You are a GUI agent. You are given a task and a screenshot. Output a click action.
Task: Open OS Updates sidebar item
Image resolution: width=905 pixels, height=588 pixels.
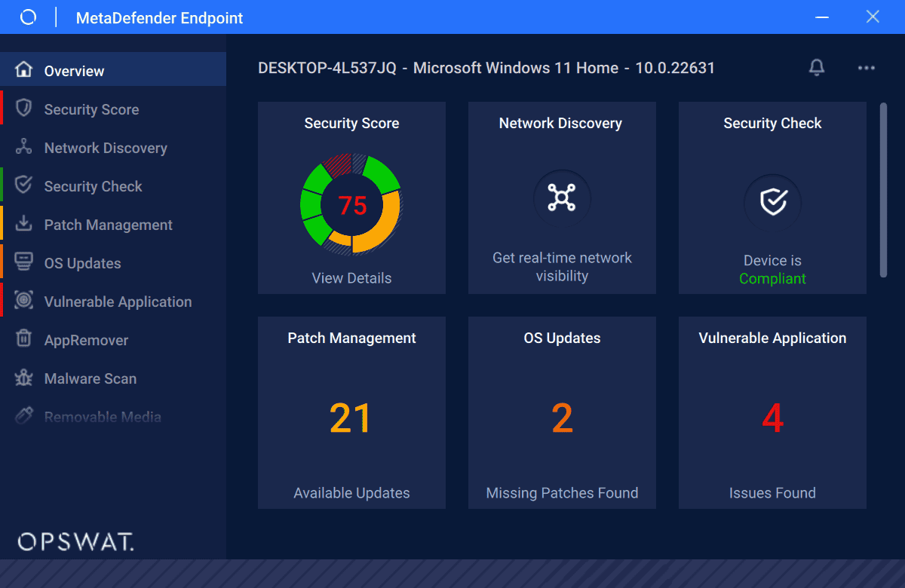(113, 262)
